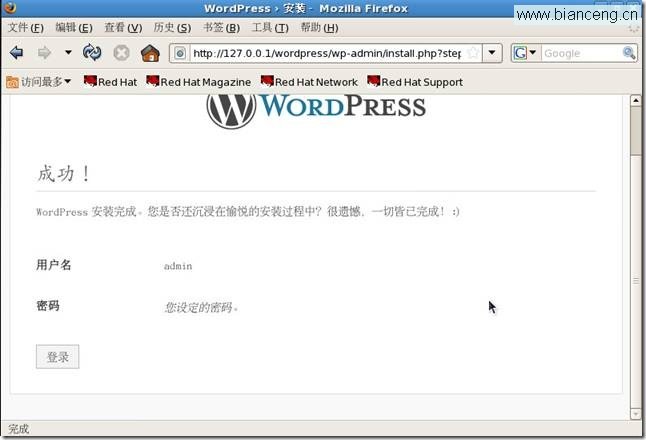Open the search engine selector dropdown
The width and height of the screenshot is (646, 440).
click(x=525, y=53)
